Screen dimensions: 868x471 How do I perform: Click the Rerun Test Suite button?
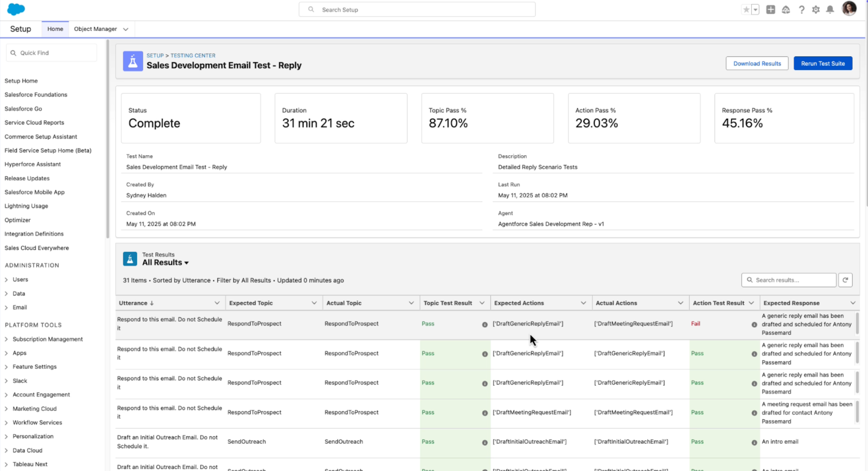(x=822, y=63)
